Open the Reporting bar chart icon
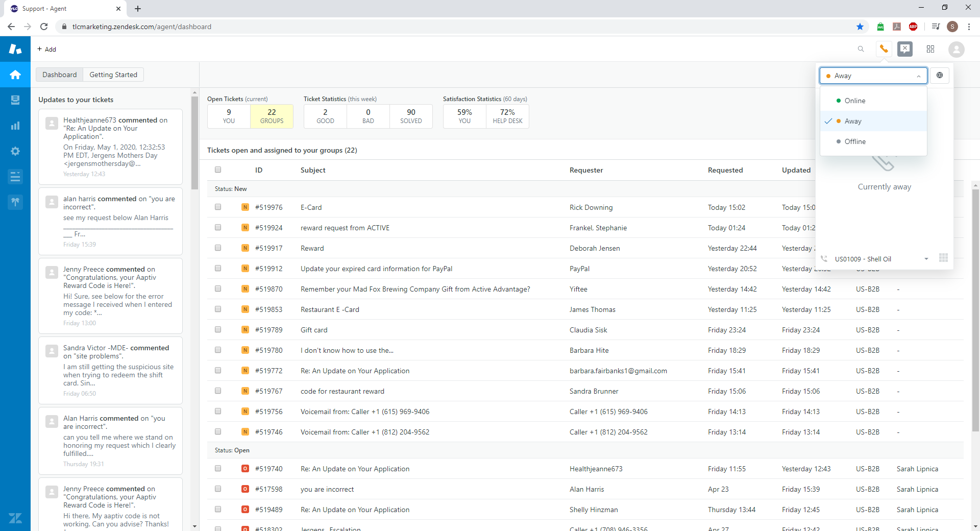Viewport: 980px width, 531px height. 15,126
